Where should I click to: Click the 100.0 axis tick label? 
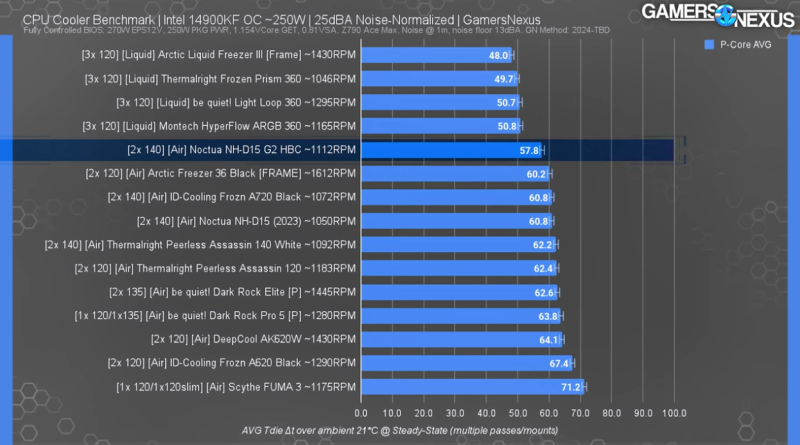click(x=674, y=413)
